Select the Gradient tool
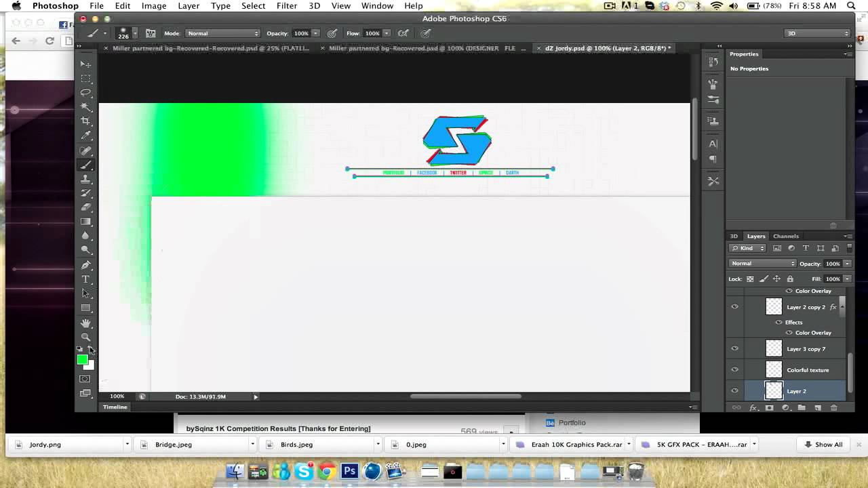 pyautogui.click(x=85, y=222)
